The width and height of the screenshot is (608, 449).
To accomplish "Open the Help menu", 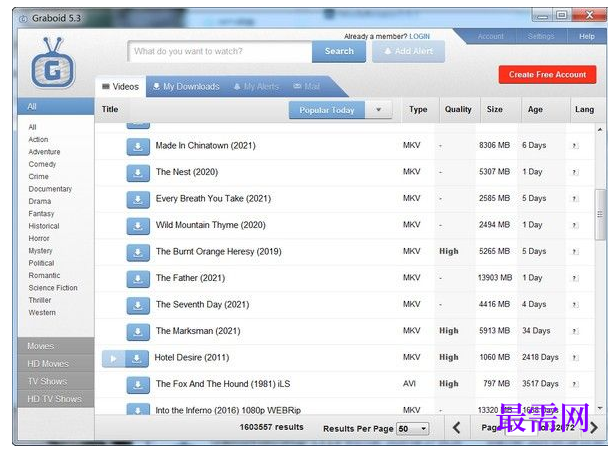I will (587, 36).
